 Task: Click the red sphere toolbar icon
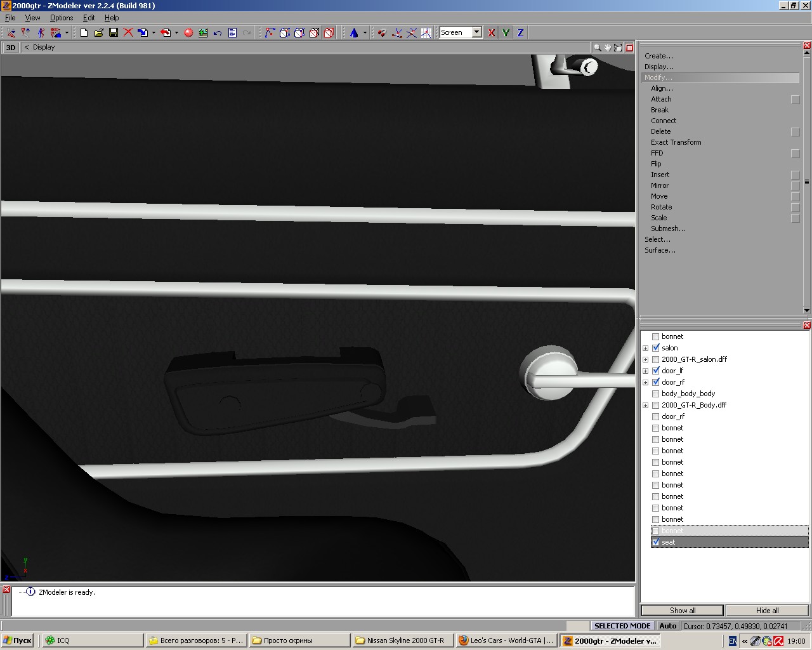(x=188, y=32)
